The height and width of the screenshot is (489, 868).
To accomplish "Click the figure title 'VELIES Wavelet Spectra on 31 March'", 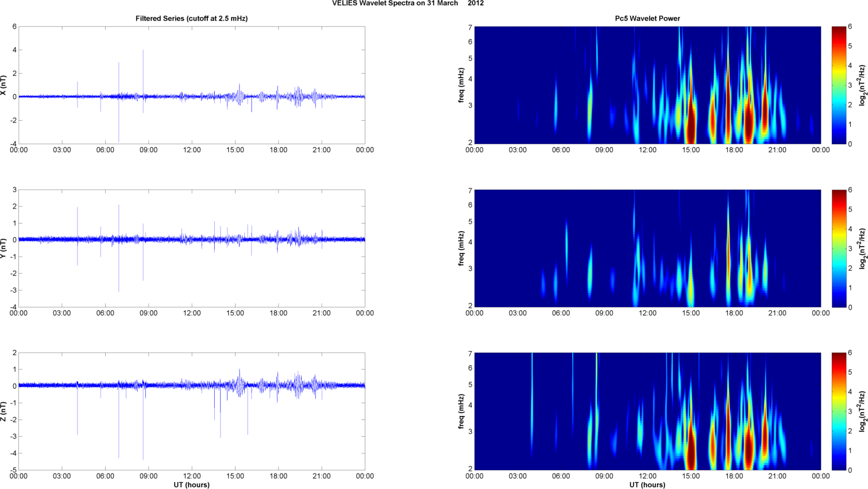I will pyautogui.click(x=395, y=3).
